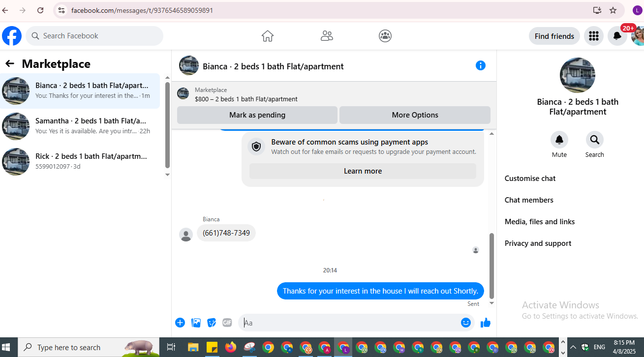The height and width of the screenshot is (357, 644).
Task: Open File Explorer from the taskbar
Action: click(193, 347)
